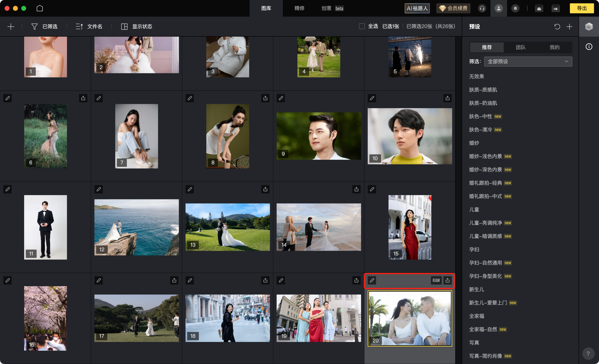Click the cloud sync icon
Image resolution: width=599 pixels, height=364 pixels.
point(539,8)
